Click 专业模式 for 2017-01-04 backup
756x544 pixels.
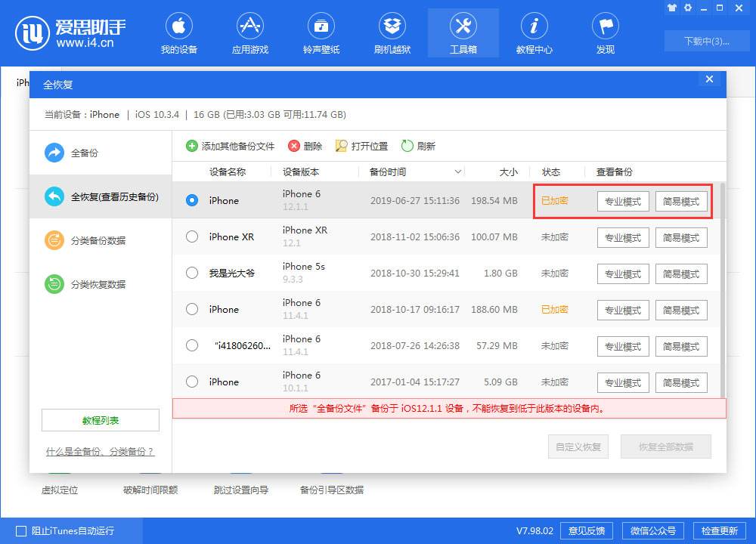pyautogui.click(x=623, y=382)
